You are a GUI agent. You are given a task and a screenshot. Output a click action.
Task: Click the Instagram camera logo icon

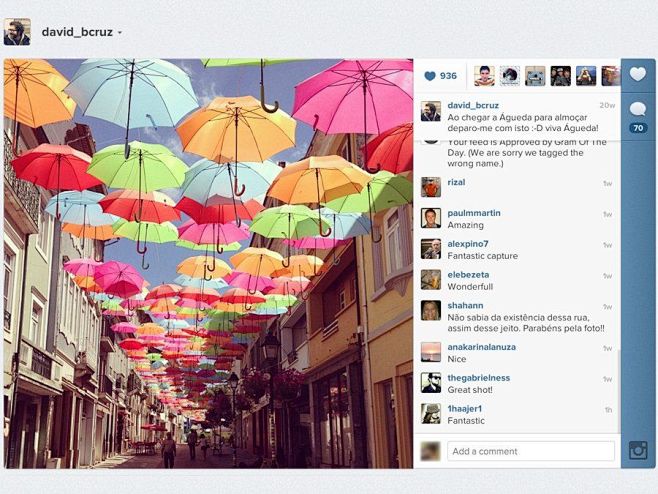pos(638,450)
